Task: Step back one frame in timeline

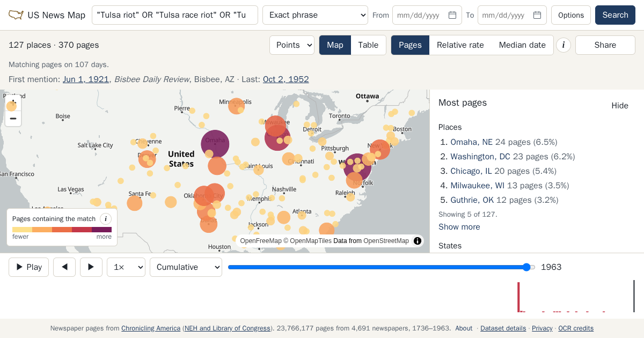Action: pos(64,267)
